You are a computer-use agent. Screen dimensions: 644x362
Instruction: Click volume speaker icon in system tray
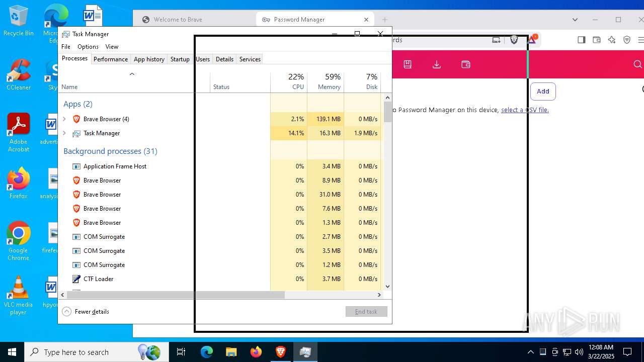(x=579, y=352)
